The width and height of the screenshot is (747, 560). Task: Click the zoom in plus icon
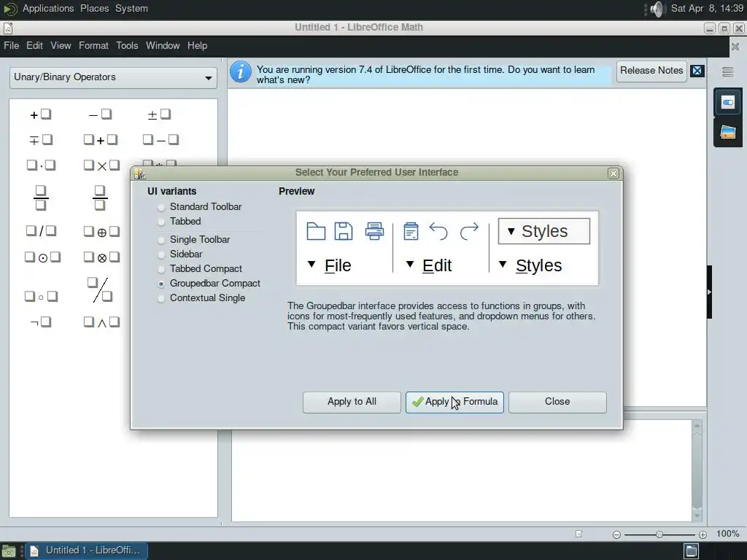[x=703, y=534]
